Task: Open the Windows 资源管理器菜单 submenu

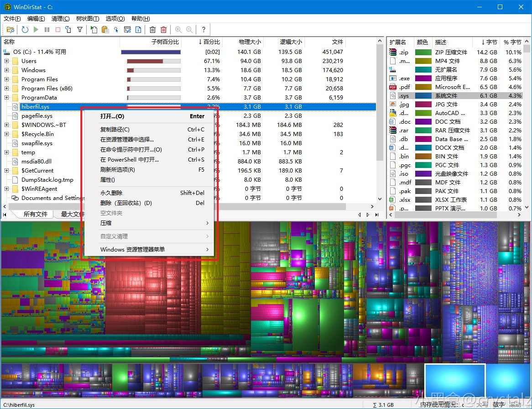Action: tap(149, 250)
